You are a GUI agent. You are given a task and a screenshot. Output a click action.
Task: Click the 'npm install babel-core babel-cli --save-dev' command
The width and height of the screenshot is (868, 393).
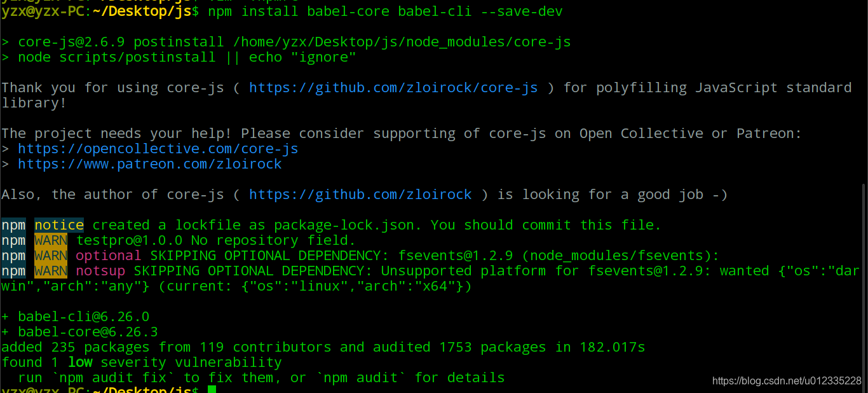[385, 11]
